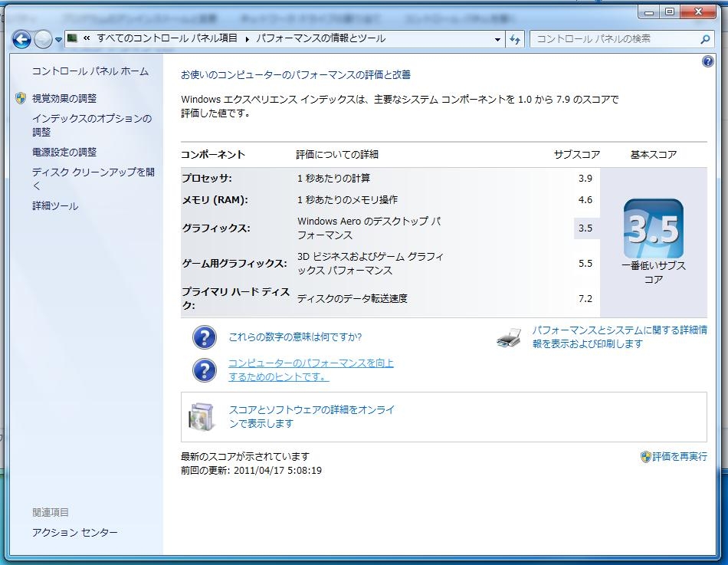
Task: Open コンピューターのパフォーマンスを向上するためのヒント link
Action: coord(310,370)
